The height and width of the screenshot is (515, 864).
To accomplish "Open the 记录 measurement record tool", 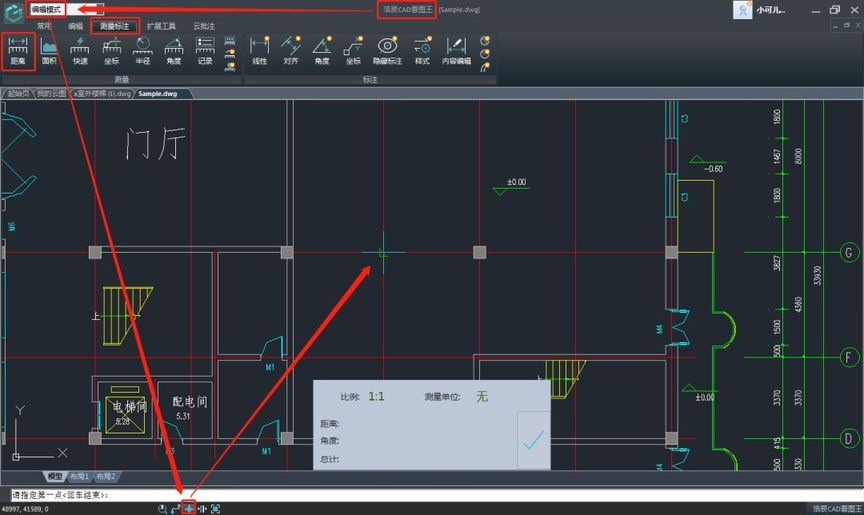I will tap(204, 50).
